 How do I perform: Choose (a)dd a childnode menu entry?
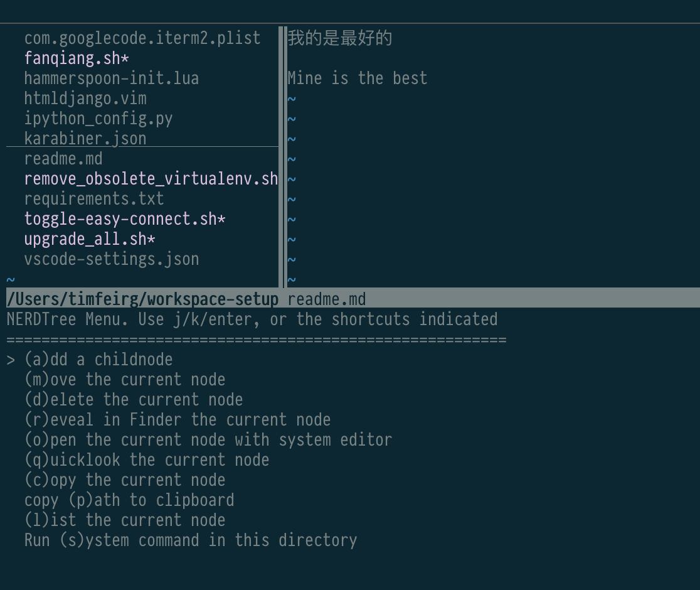point(98,359)
